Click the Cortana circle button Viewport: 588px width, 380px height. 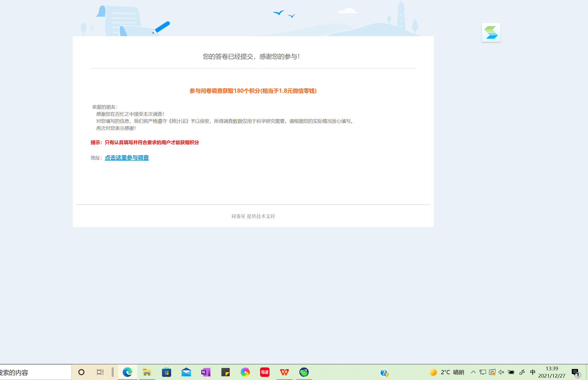pos(81,372)
